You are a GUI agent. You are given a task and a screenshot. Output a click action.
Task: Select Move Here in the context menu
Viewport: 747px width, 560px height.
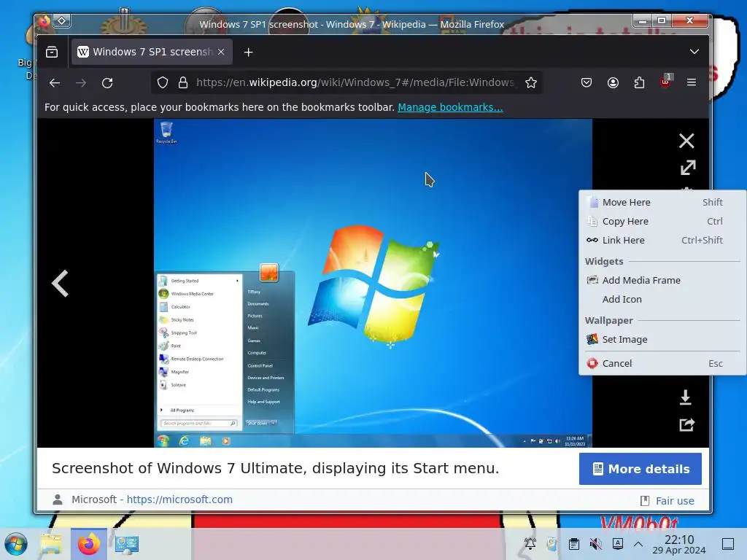click(x=662, y=203)
